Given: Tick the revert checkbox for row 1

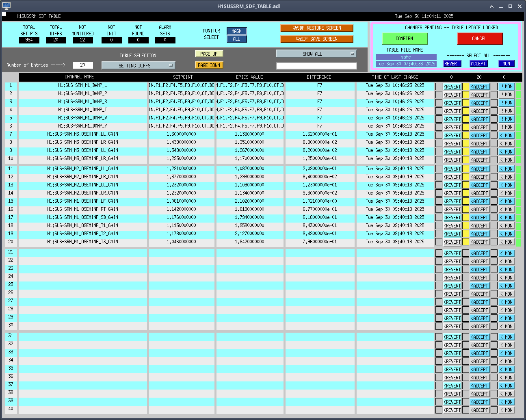Looking at the screenshot, I should pos(439,87).
